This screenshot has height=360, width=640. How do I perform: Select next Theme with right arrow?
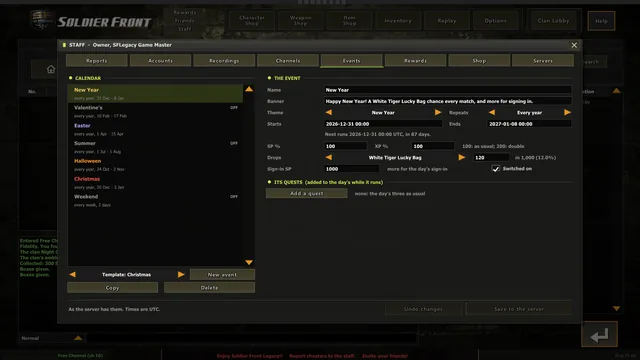[438, 112]
